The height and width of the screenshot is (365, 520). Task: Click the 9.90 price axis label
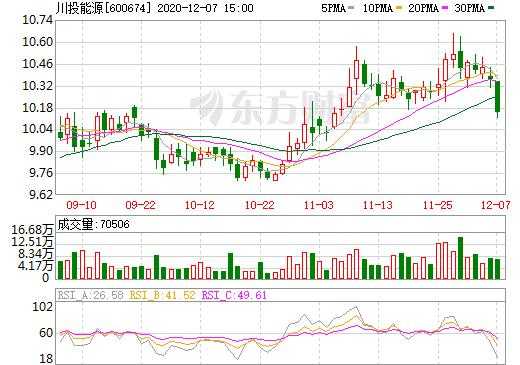point(41,151)
